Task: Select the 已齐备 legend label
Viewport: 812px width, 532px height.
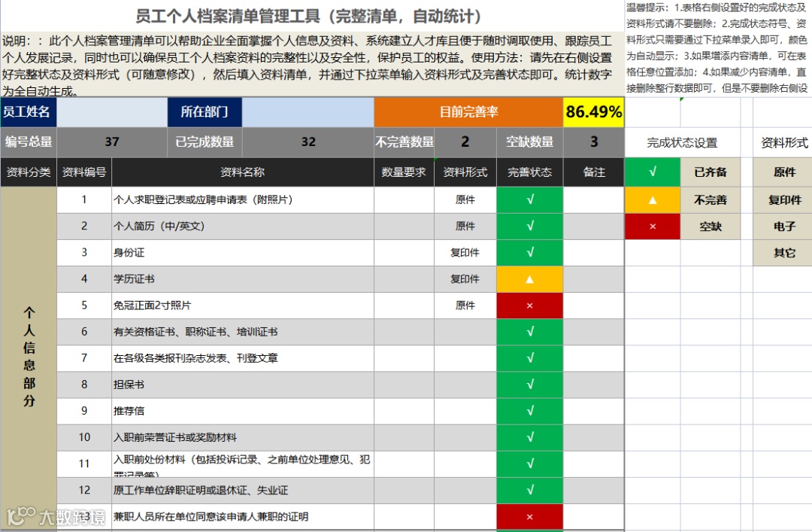Action: tap(710, 172)
